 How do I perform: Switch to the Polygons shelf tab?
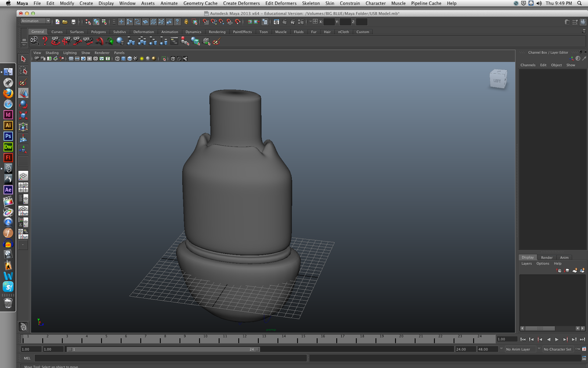[x=98, y=32]
